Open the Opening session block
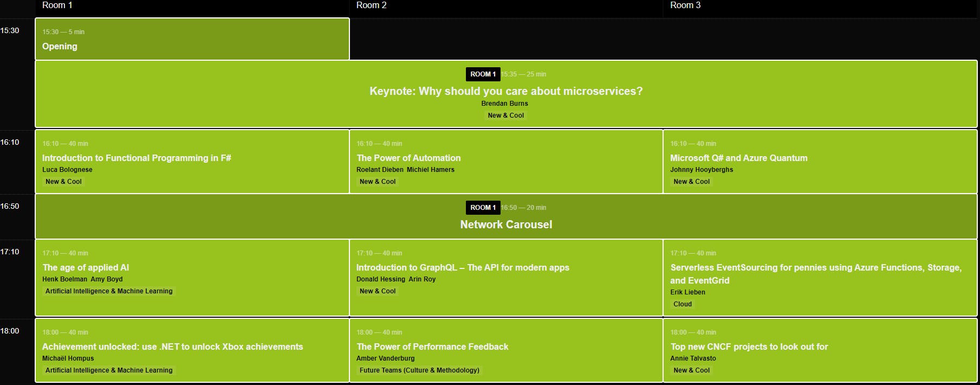The image size is (980, 385). click(60, 47)
